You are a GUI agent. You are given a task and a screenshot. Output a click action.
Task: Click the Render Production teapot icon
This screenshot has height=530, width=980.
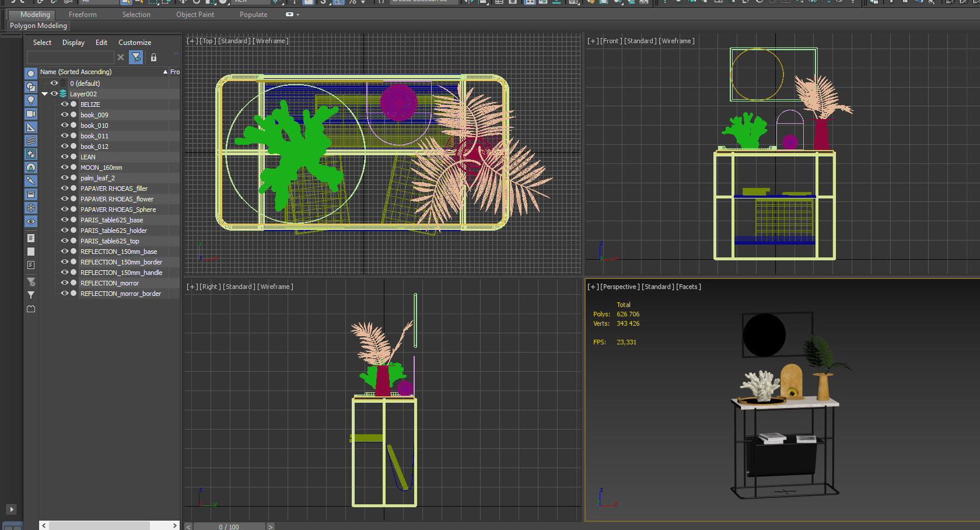tap(618, 3)
